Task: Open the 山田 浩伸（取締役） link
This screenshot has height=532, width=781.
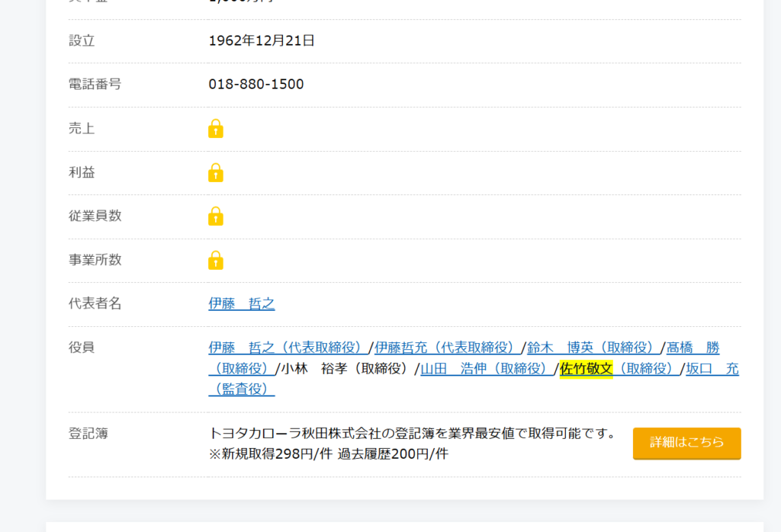Action: (487, 368)
